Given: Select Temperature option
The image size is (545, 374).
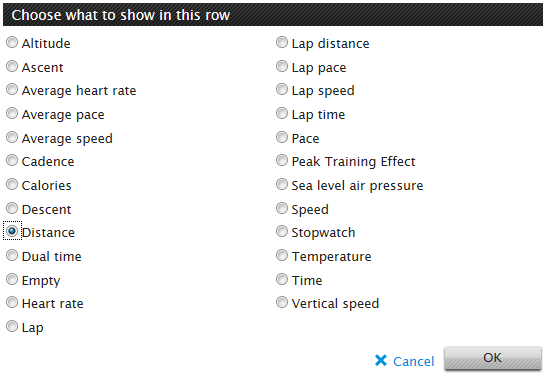Looking at the screenshot, I should (282, 255).
